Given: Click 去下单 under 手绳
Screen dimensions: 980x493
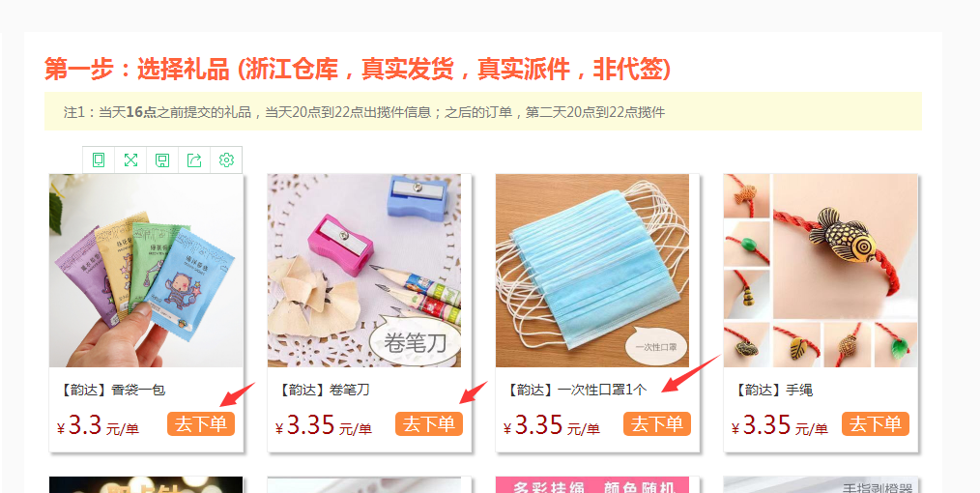Looking at the screenshot, I should click(x=875, y=423).
